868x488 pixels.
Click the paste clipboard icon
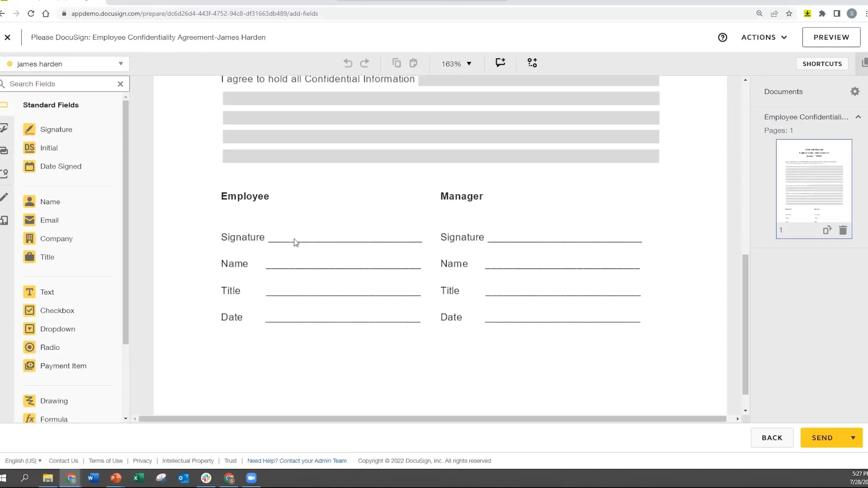point(413,63)
